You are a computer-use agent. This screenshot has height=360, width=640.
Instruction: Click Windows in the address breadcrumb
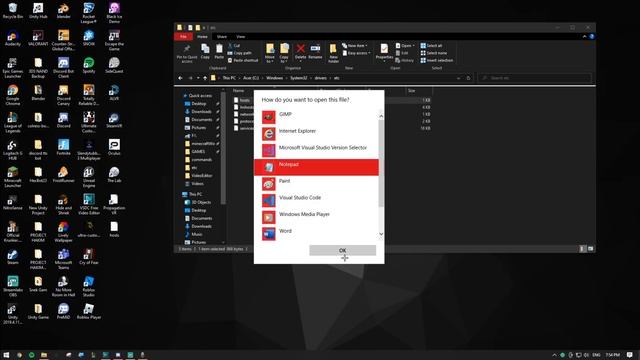274,78
